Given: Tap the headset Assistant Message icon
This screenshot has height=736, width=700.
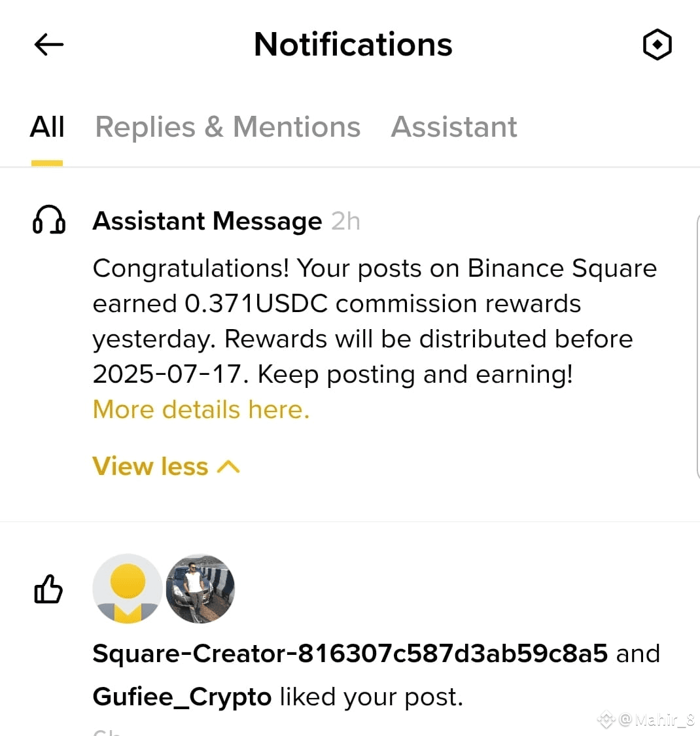Looking at the screenshot, I should point(49,220).
